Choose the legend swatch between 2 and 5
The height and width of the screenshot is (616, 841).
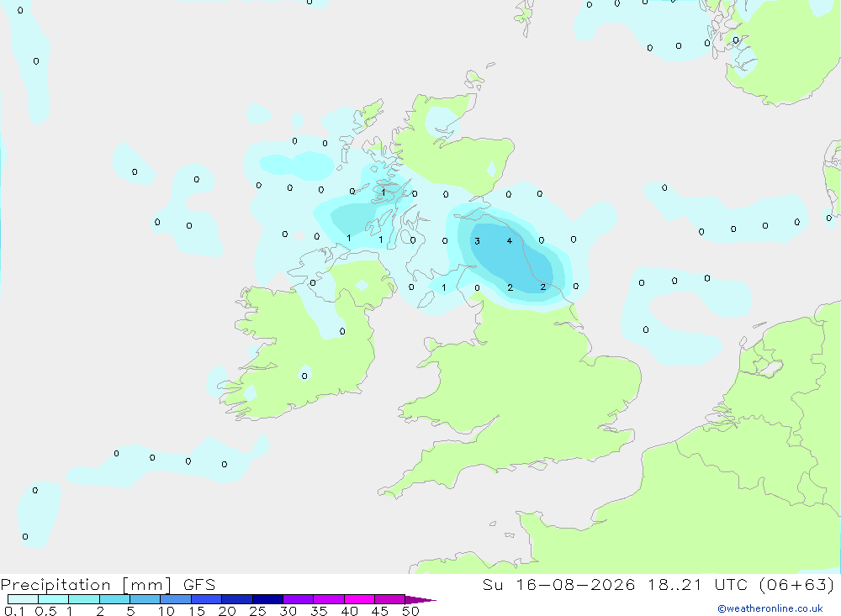pyautogui.click(x=114, y=599)
